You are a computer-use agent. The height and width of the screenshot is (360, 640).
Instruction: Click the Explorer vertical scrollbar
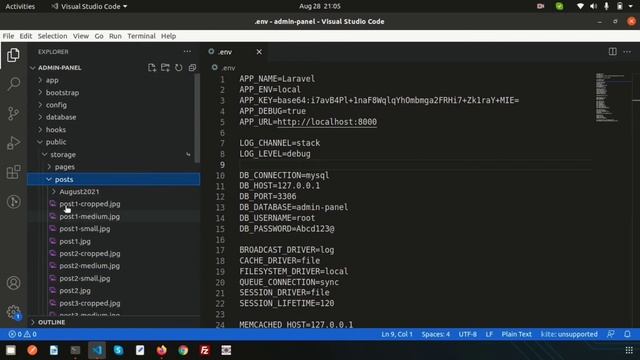click(x=197, y=118)
